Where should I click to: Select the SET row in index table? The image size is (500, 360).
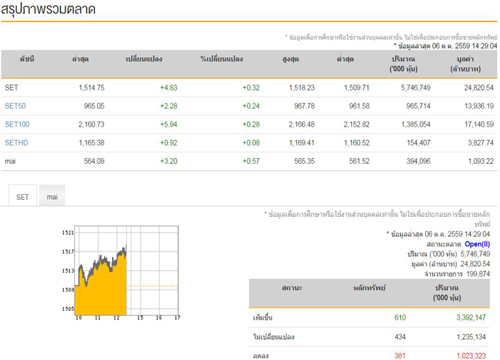[249, 88]
